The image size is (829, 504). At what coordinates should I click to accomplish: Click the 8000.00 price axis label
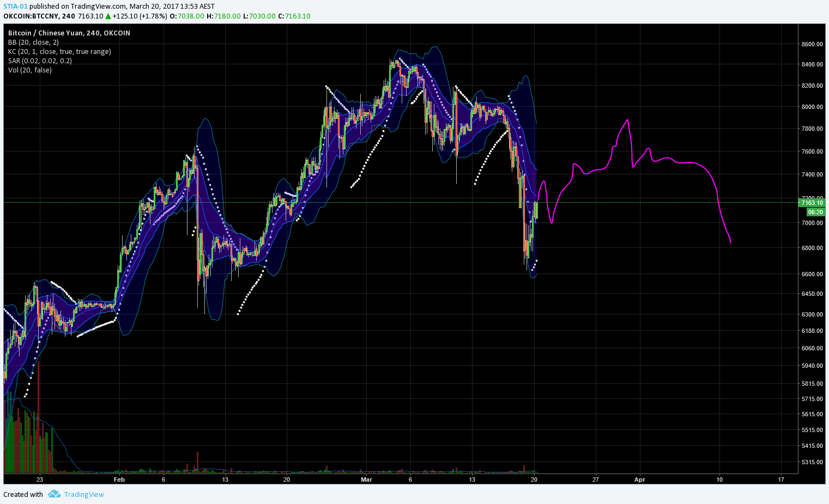point(812,107)
